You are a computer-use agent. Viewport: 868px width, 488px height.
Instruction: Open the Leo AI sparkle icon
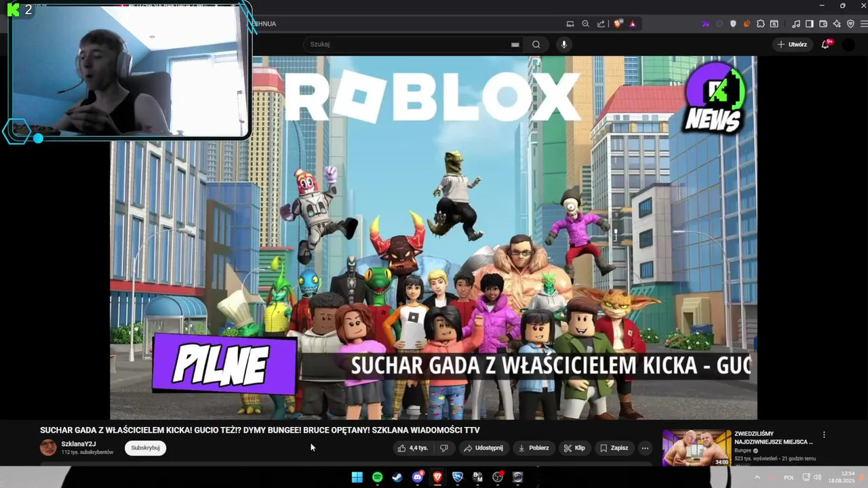click(x=837, y=24)
